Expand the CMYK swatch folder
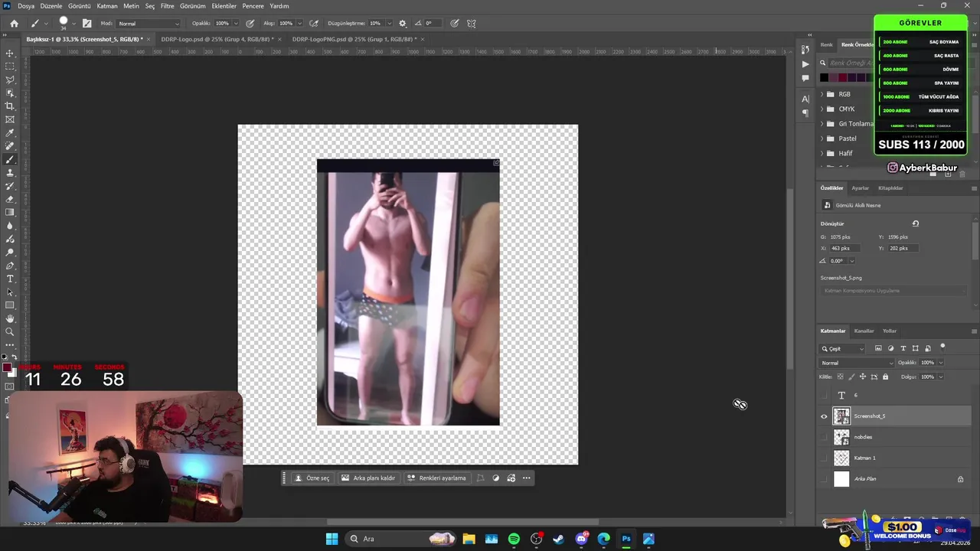The image size is (980, 551). pos(822,109)
